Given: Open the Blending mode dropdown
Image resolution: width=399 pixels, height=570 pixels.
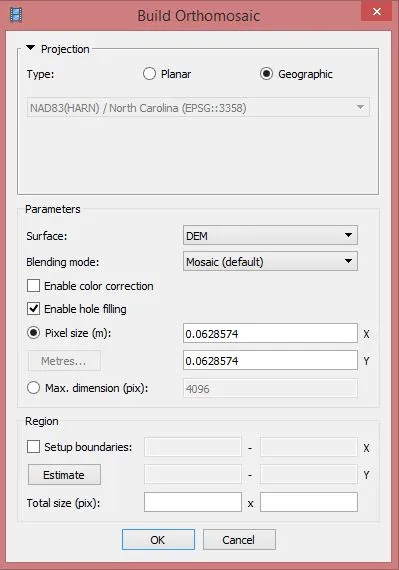Looking at the screenshot, I should [270, 261].
